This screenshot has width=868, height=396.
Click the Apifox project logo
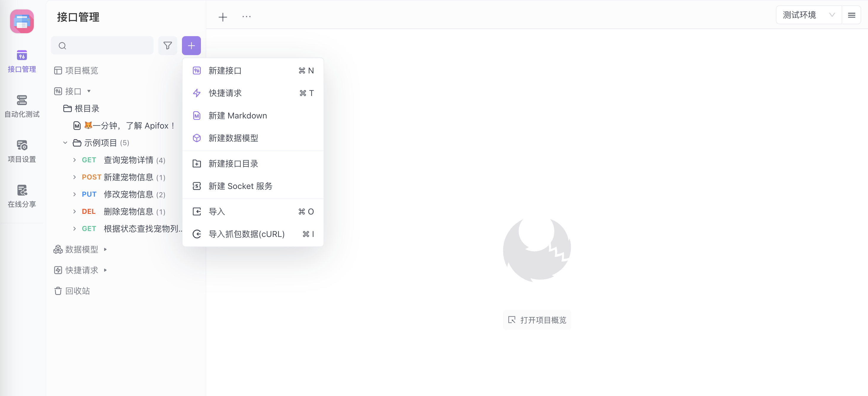[x=22, y=21]
